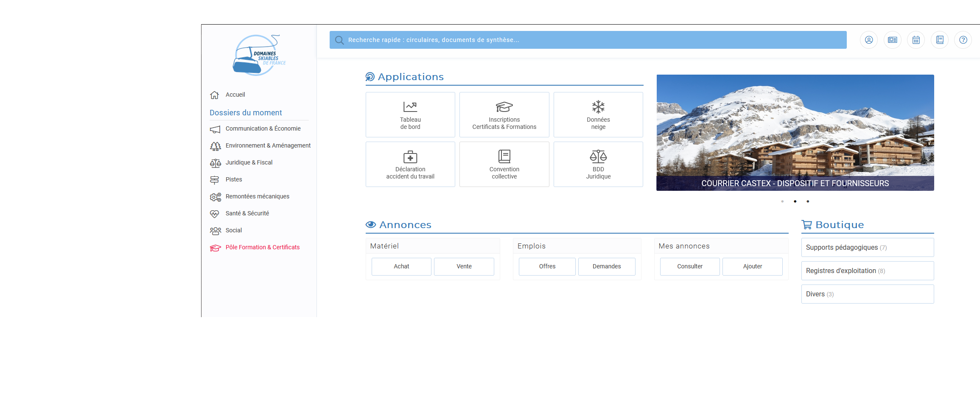Select the first carousel dot
This screenshot has height=396, width=980.
pos(782,201)
